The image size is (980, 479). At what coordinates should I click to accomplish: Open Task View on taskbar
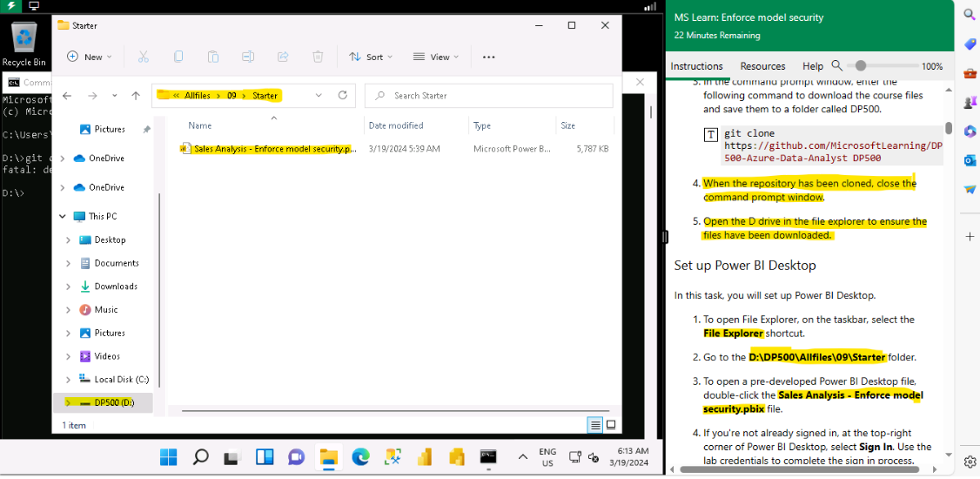pos(232,458)
